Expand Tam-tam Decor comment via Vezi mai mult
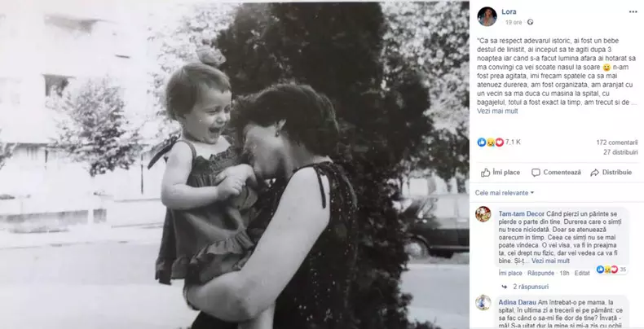Viewport: 644px width, 329px height. (x=550, y=261)
